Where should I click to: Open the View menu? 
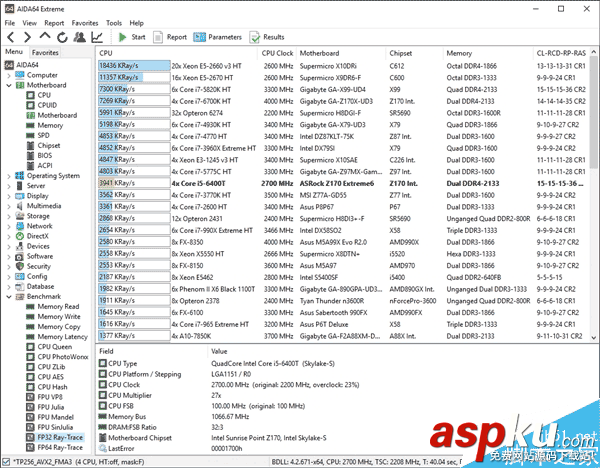(29, 23)
